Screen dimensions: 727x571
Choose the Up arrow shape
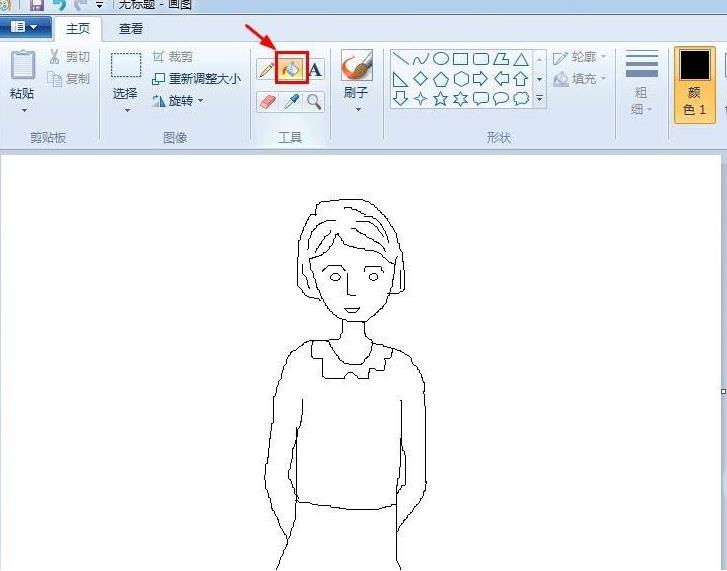coord(521,79)
